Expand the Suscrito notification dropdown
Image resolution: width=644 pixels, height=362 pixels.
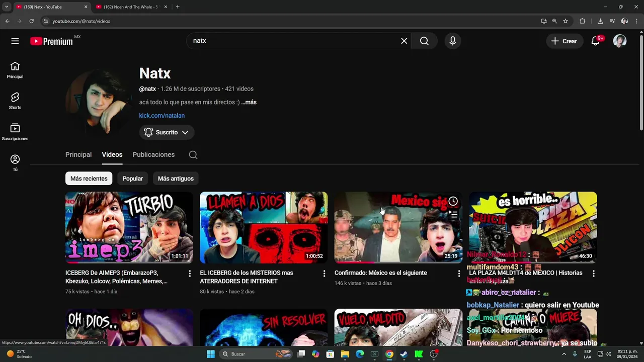tap(167, 132)
